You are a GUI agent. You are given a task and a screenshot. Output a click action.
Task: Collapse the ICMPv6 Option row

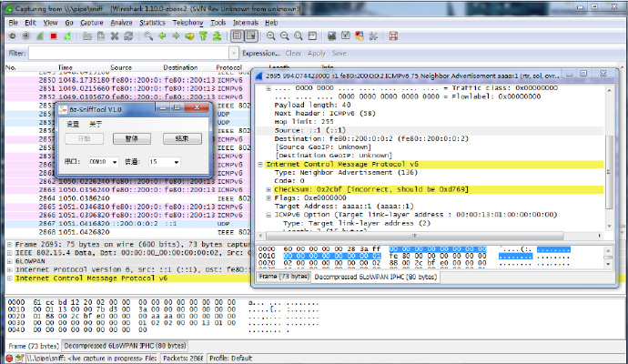coord(268,215)
